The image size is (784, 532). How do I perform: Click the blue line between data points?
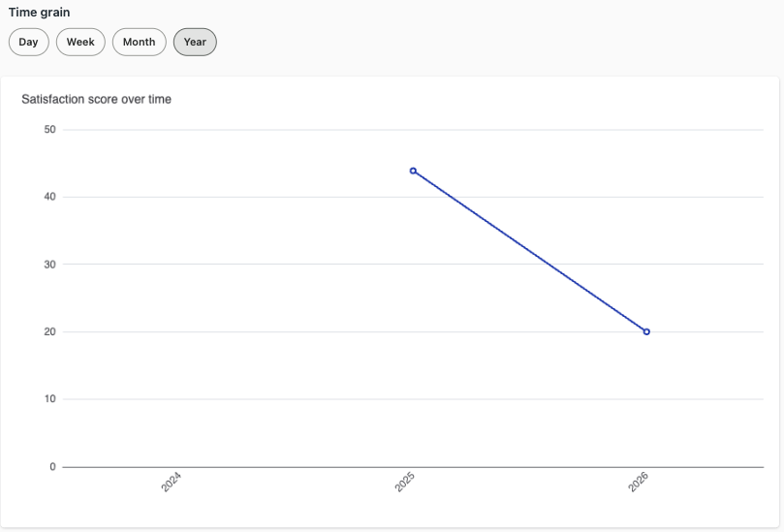[529, 252]
